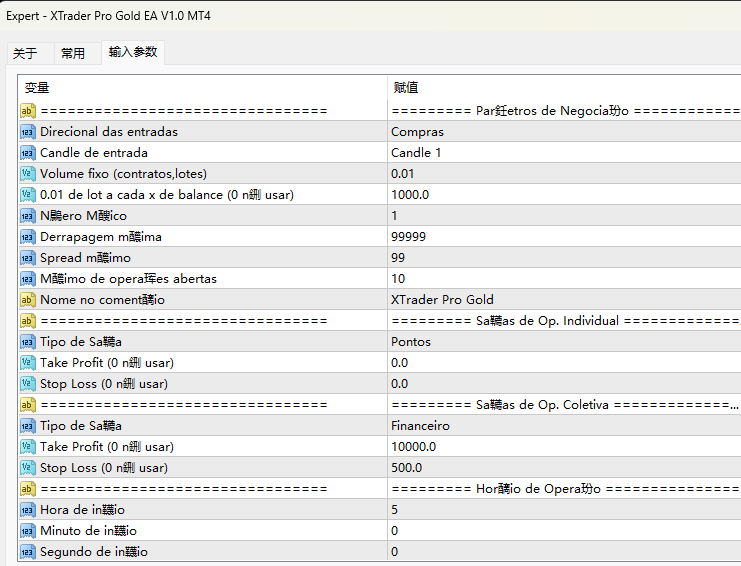Click the Volume fixo row icon
The width and height of the screenshot is (741, 566).
coord(28,174)
